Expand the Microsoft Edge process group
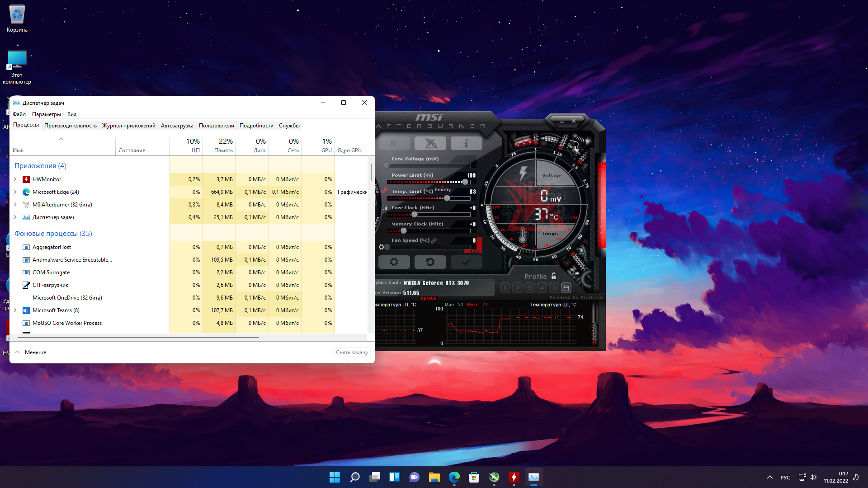The width and height of the screenshot is (868, 488). click(x=15, y=192)
